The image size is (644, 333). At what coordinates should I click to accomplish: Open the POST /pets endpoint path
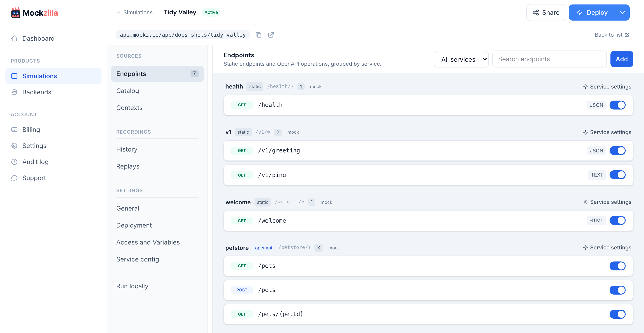click(x=267, y=290)
